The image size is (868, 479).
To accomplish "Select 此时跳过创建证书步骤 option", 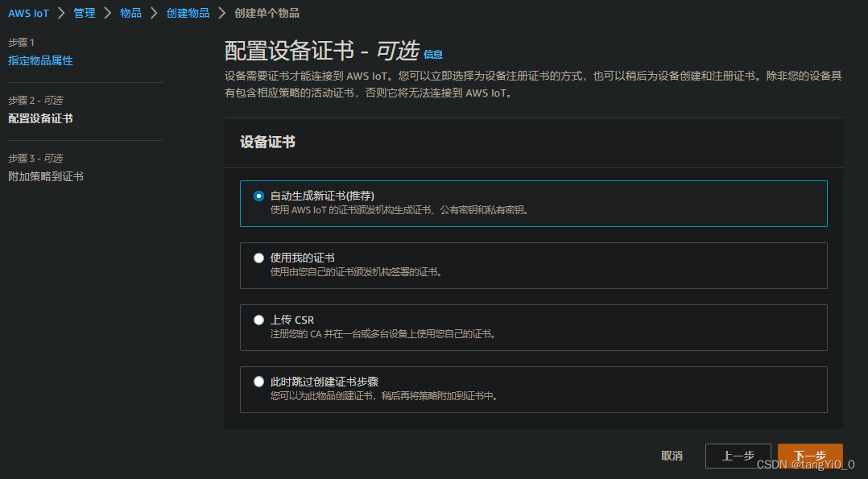I will tap(258, 382).
